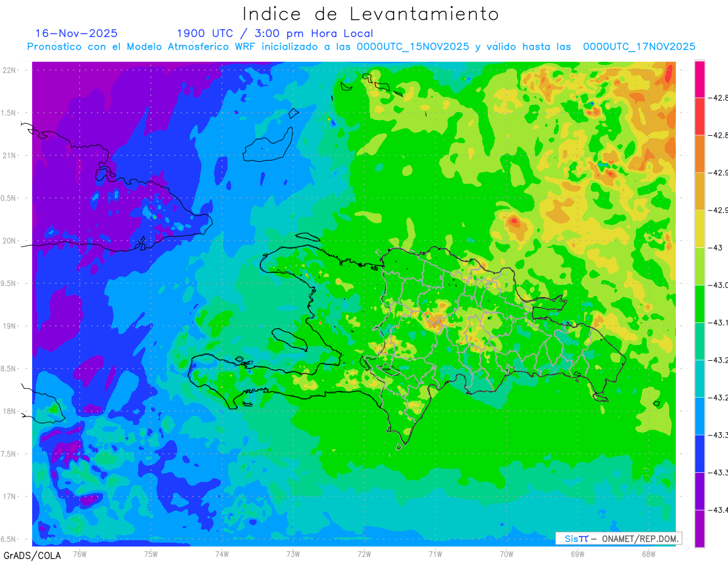
Task: Click the bright orange color bar swatch
Action: [699, 154]
